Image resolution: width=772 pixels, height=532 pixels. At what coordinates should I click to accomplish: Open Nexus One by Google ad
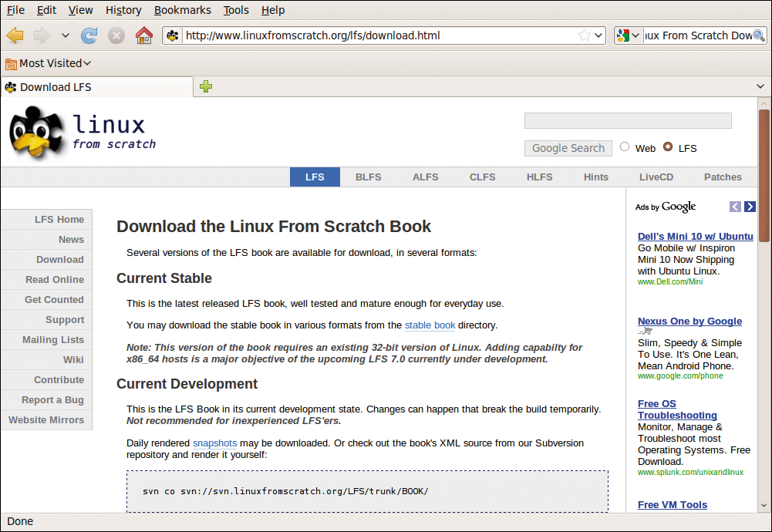(689, 322)
